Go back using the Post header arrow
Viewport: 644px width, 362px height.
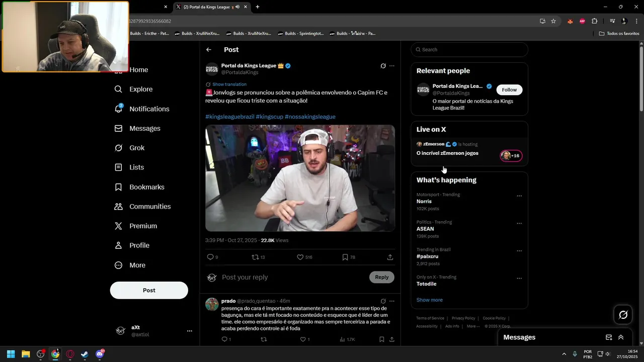209,50
